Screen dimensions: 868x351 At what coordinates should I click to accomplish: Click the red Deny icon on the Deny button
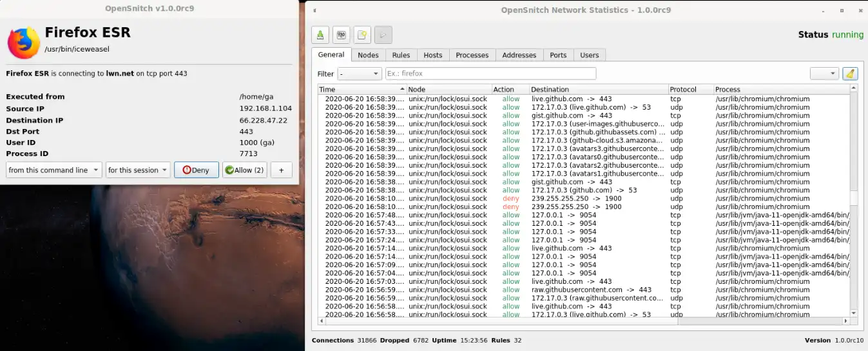click(x=187, y=170)
